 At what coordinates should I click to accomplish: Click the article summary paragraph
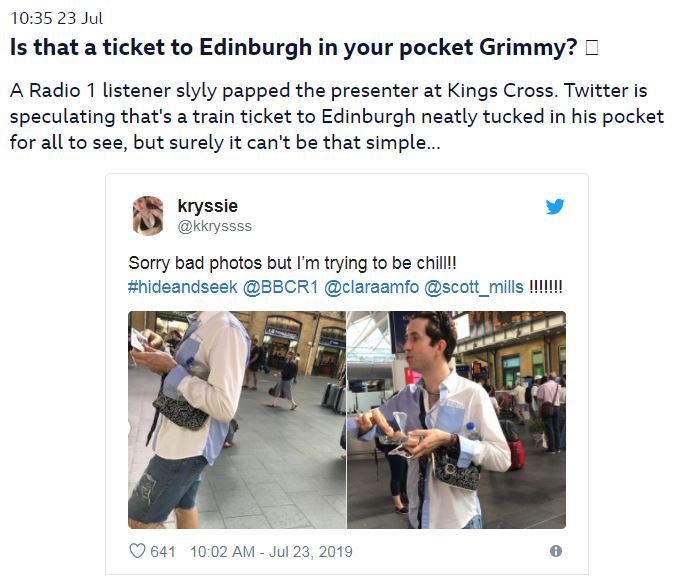[337, 116]
